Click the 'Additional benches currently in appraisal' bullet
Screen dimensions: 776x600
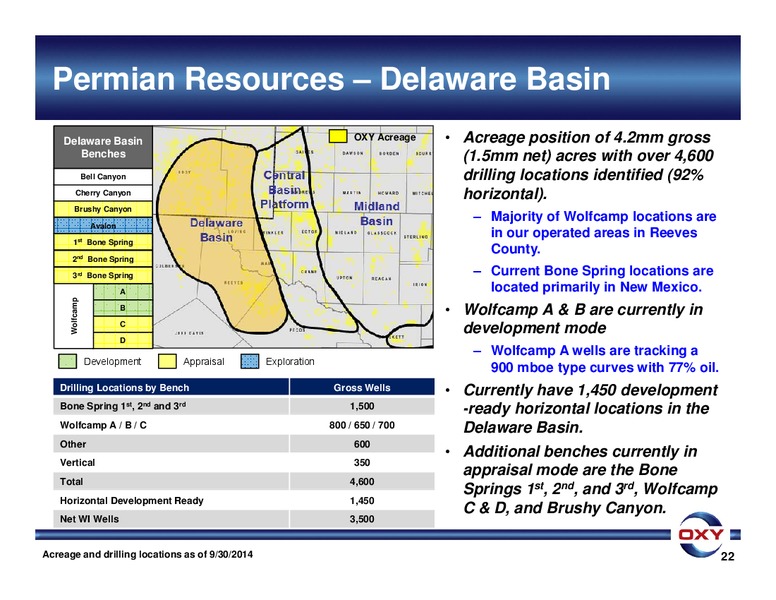tap(590, 479)
